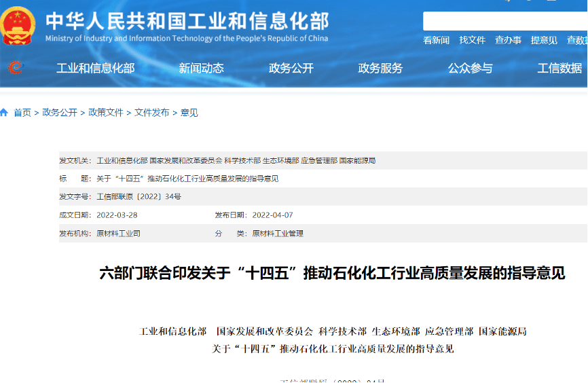This screenshot has height=383, width=588.
Task: Click 发布机构 value 原材料工业司
Action: point(118,234)
